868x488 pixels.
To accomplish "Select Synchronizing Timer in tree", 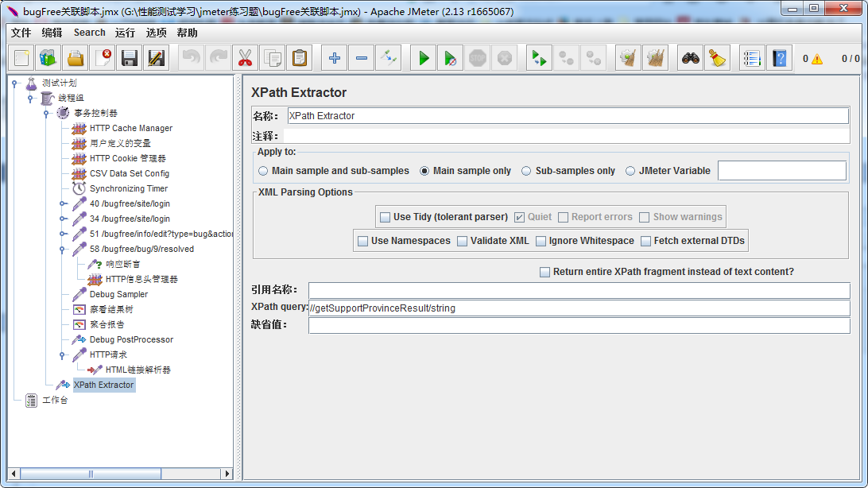I will point(129,188).
